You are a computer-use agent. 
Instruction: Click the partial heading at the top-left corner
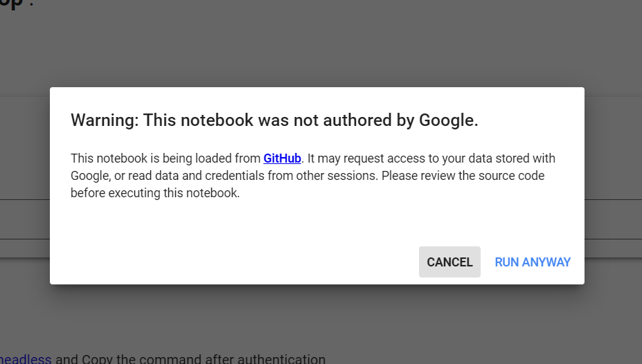pos(15,3)
